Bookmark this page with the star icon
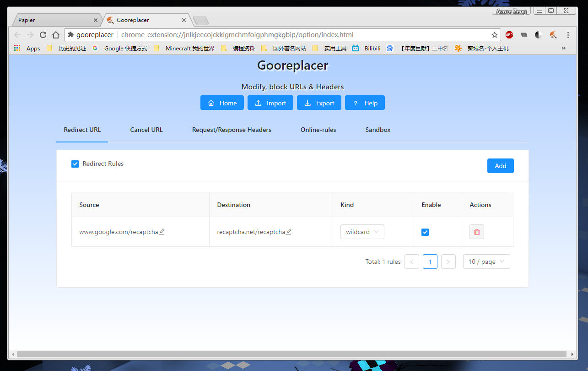Viewport: 588px width, 371px height. [495, 35]
